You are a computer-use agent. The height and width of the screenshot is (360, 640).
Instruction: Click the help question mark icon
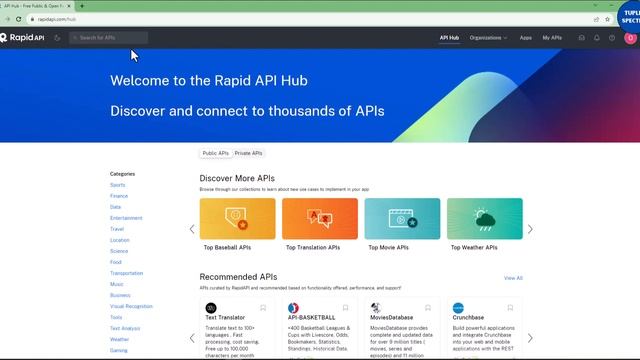pyautogui.click(x=612, y=38)
